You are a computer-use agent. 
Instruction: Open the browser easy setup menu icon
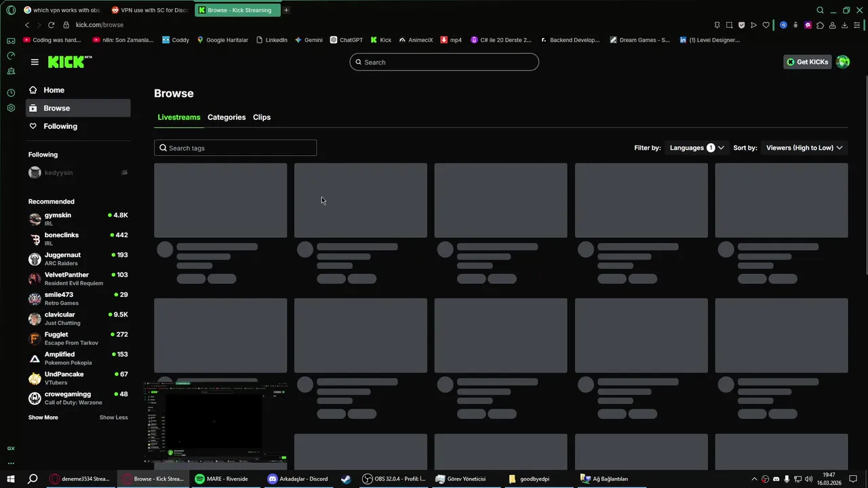click(x=858, y=25)
